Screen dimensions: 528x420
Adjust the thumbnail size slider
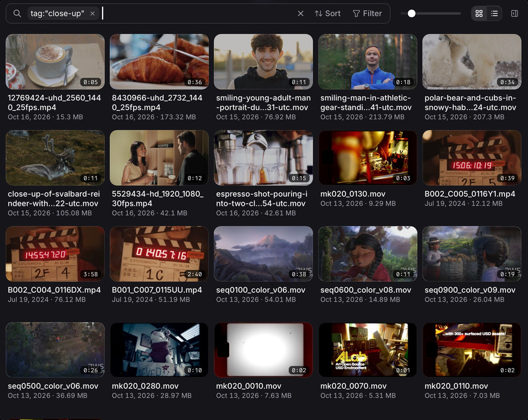(x=412, y=14)
